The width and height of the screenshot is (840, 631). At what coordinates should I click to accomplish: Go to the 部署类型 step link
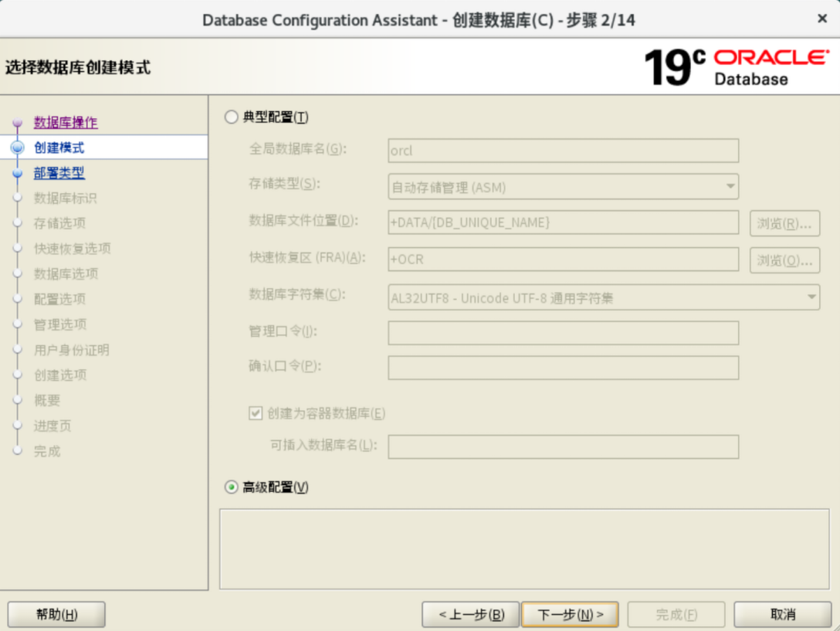pyautogui.click(x=59, y=173)
